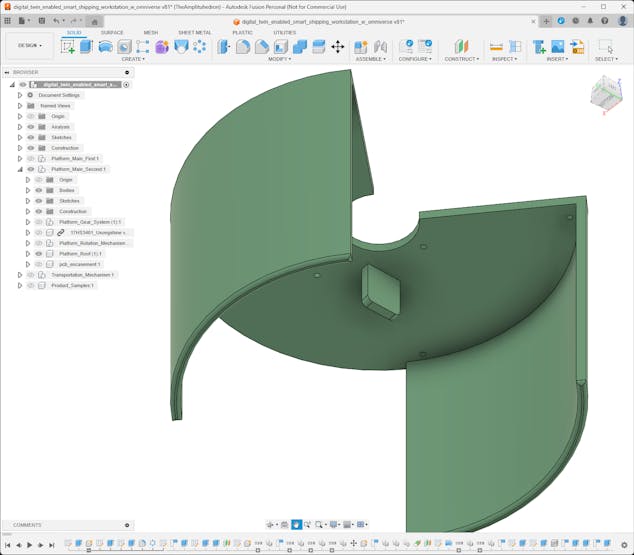Switch to the Sheet Metal tab
Screen dimensions: 634x555
click(194, 32)
